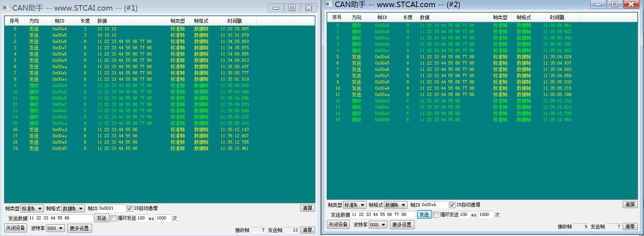Click 帧类型 column header in window #1
The image size is (644, 236).
[x=177, y=21]
